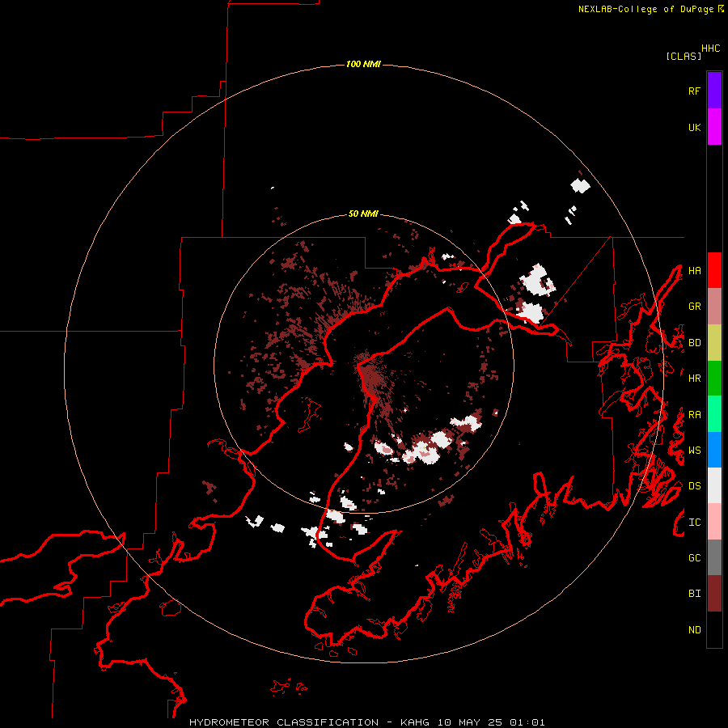Click the BD legend label
The image size is (728, 728).
pos(694,343)
